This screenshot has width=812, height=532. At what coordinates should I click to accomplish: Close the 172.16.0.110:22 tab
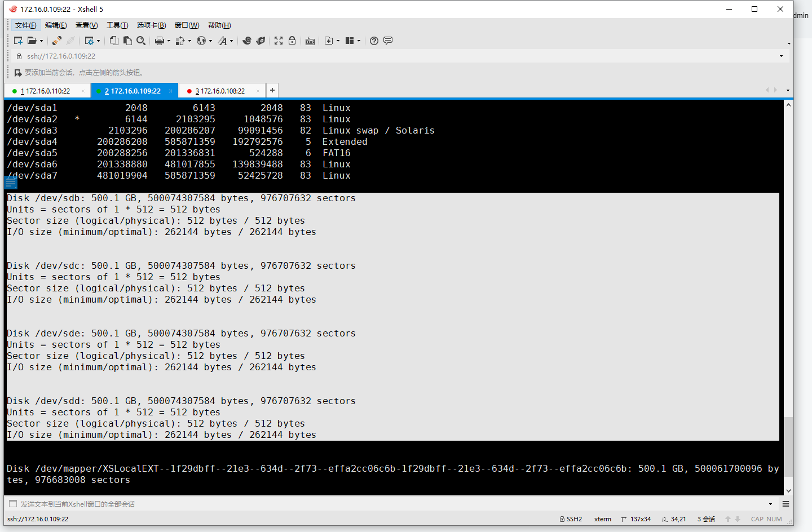point(83,91)
